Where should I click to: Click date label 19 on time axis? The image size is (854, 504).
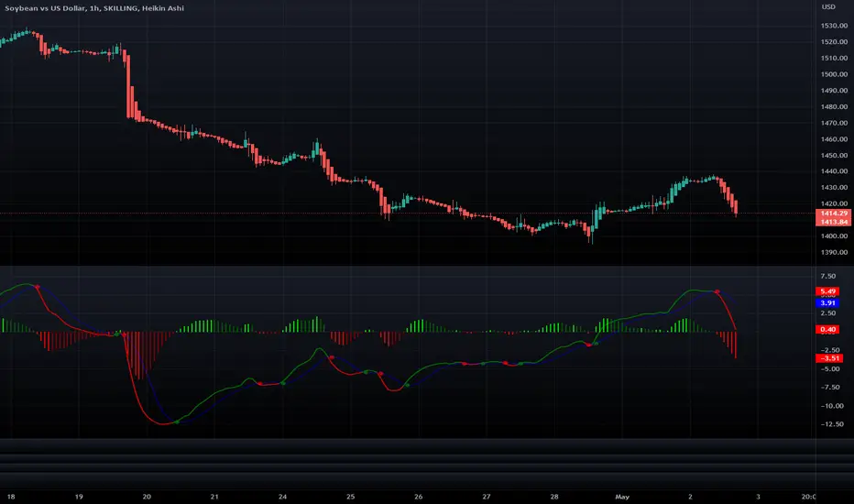79,497
